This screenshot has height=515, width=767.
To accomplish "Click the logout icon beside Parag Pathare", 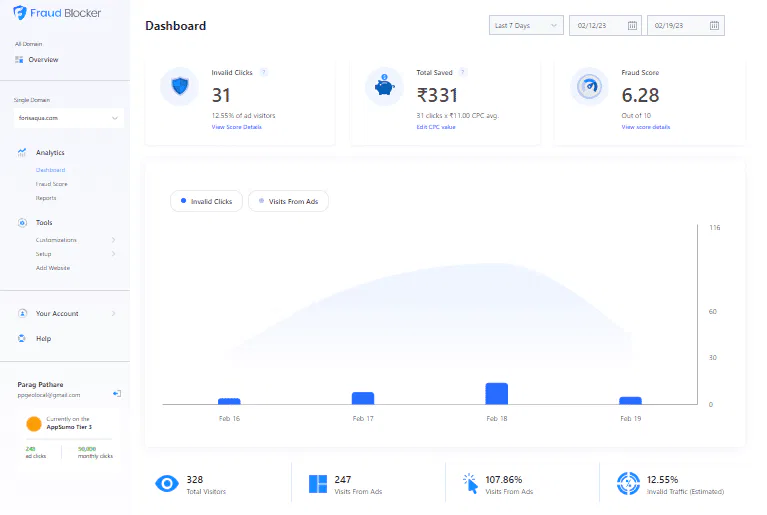I will pyautogui.click(x=117, y=394).
